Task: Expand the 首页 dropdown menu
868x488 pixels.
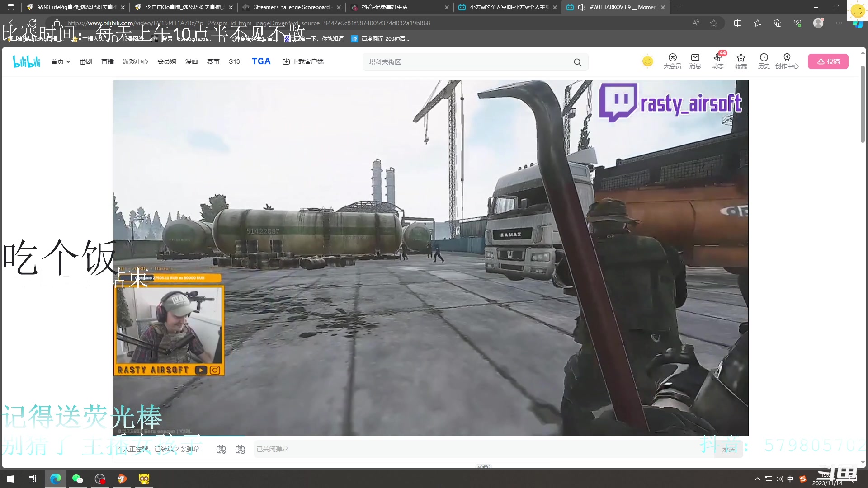Action: point(61,61)
